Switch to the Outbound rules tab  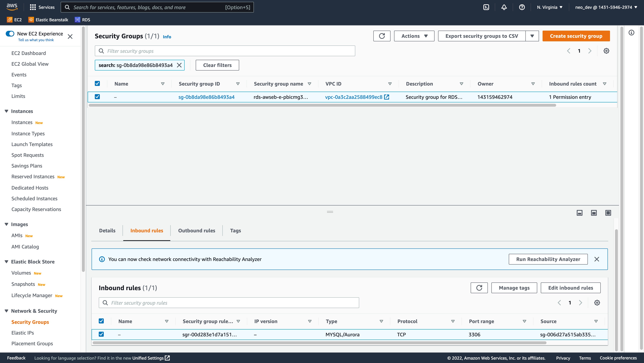[x=196, y=230]
